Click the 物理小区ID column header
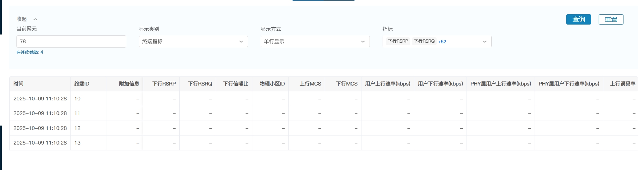 coord(272,84)
